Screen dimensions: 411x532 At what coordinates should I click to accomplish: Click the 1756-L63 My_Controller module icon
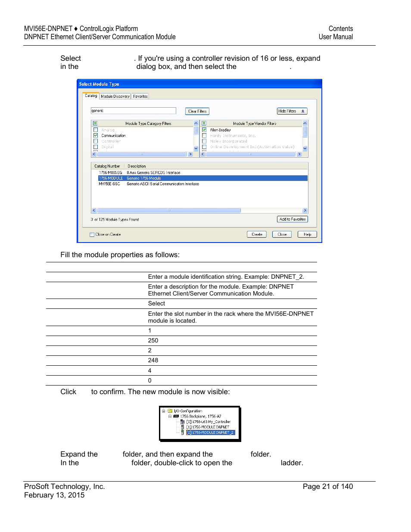[x=183, y=422]
